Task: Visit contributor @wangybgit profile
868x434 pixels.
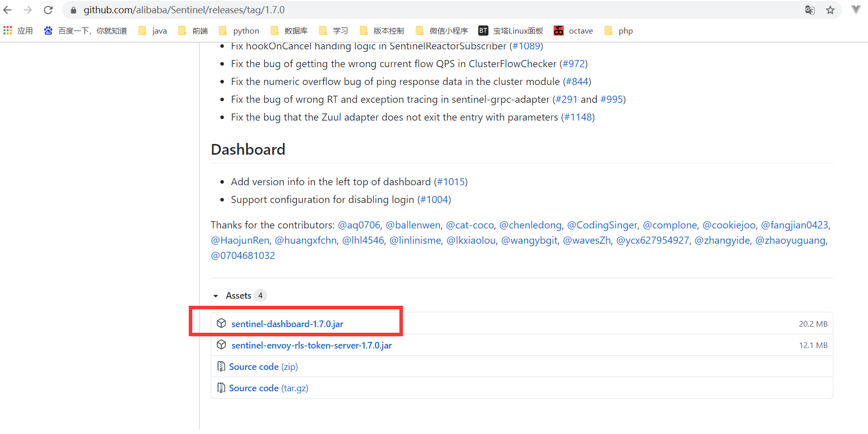Action: [x=530, y=240]
